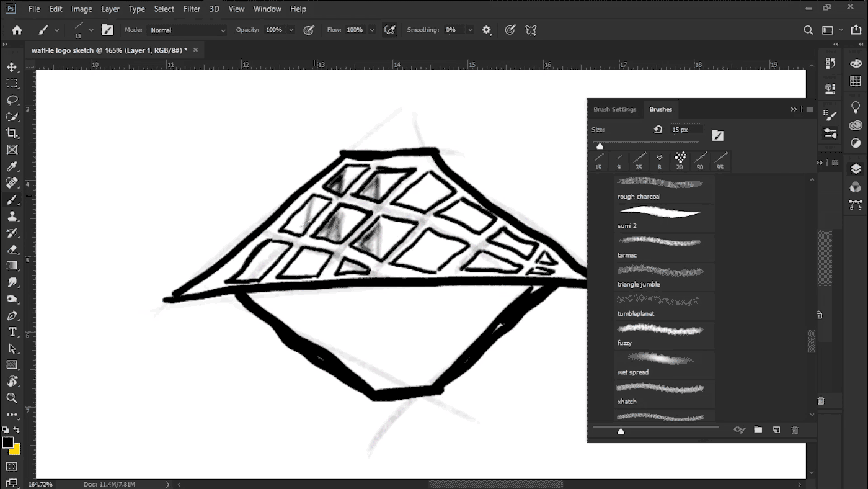Open the Smoothing value dropdown arrow
The image size is (868, 489).
pyautogui.click(x=470, y=30)
